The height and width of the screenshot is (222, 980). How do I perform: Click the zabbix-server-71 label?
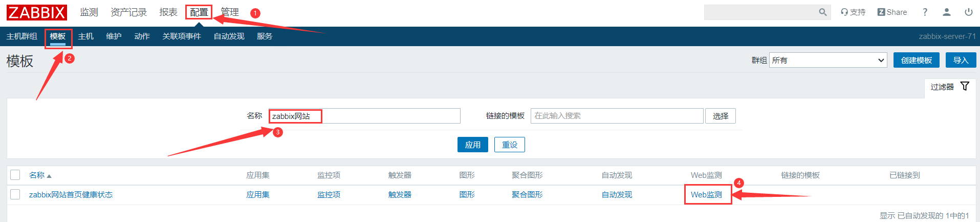tap(947, 36)
